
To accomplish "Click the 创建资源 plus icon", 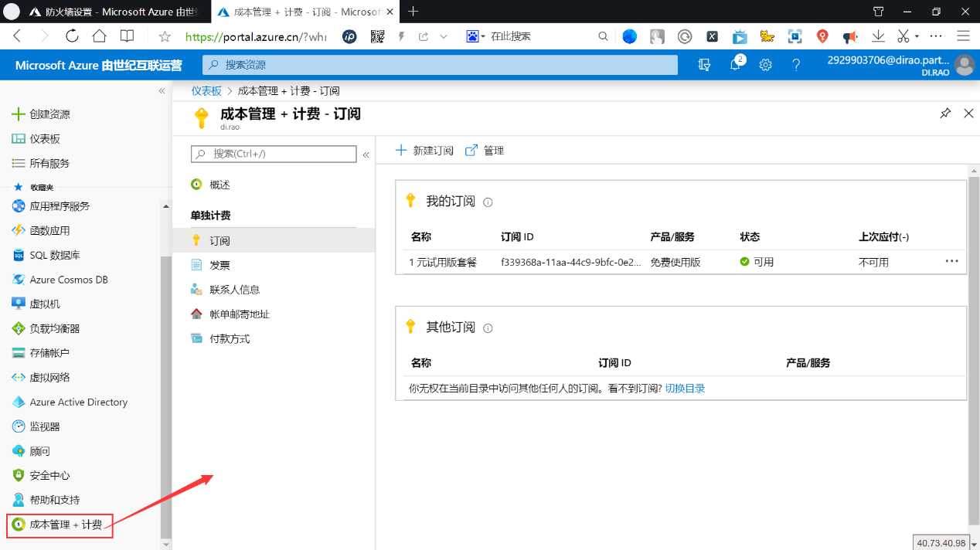I will point(18,114).
